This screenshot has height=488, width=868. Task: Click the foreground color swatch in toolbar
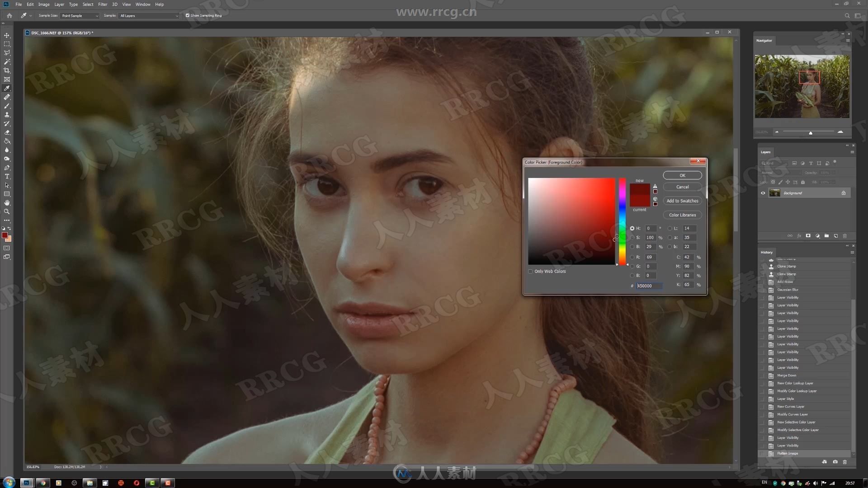5,235
